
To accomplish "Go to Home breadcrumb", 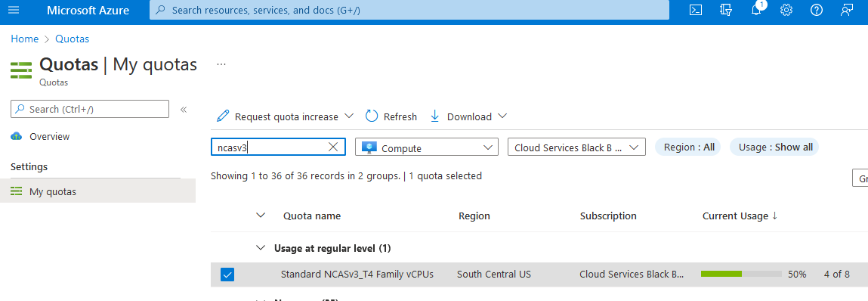I will coord(24,39).
